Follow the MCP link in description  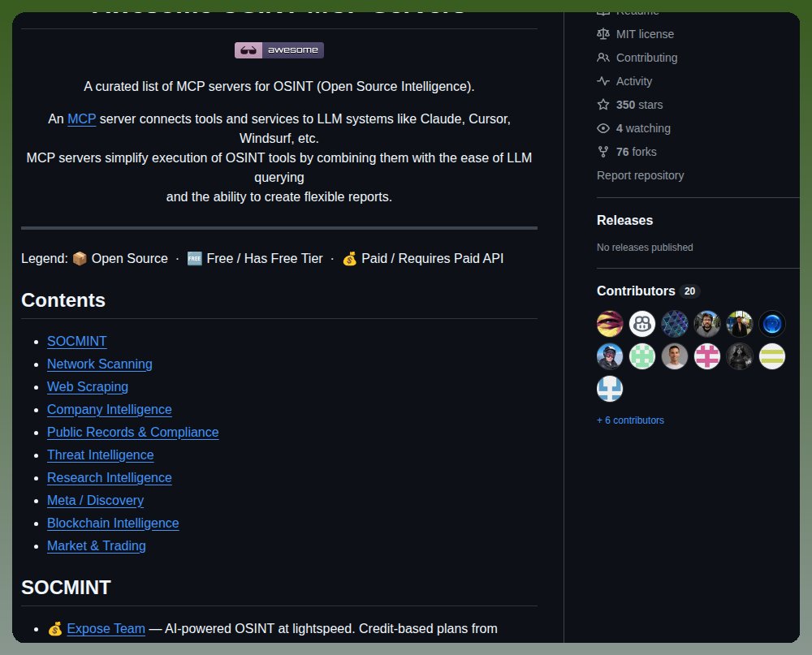coord(82,119)
